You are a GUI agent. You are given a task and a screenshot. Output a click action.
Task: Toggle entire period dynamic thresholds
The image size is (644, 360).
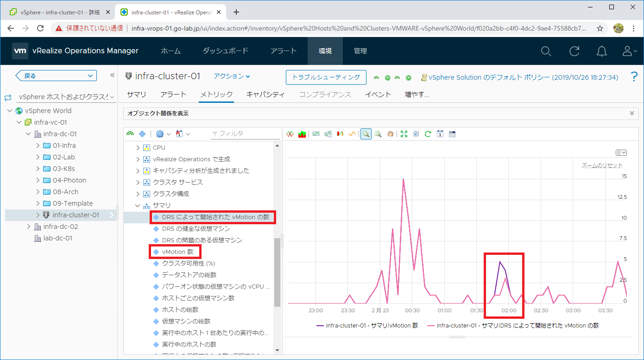pyautogui.click(x=328, y=134)
